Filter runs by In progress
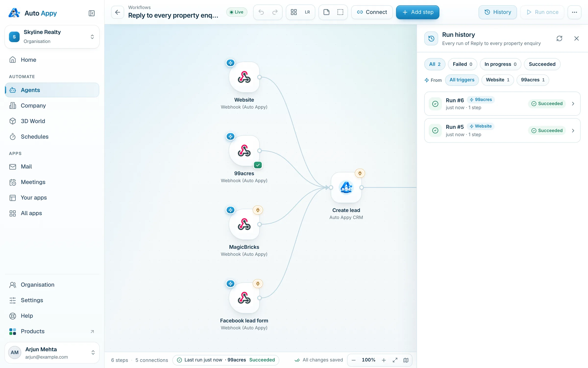This screenshot has width=588, height=368. click(500, 64)
